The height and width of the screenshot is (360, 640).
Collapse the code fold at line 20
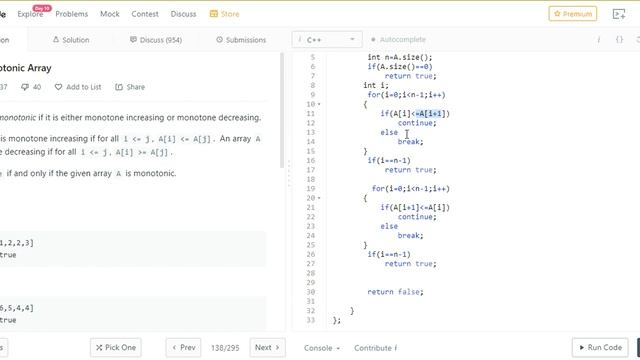(319, 198)
